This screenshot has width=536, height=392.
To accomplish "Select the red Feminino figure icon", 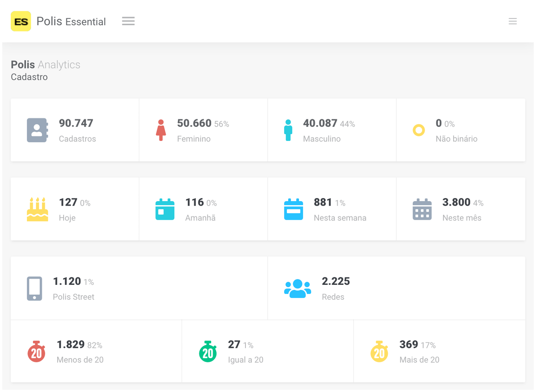I will [x=161, y=130].
